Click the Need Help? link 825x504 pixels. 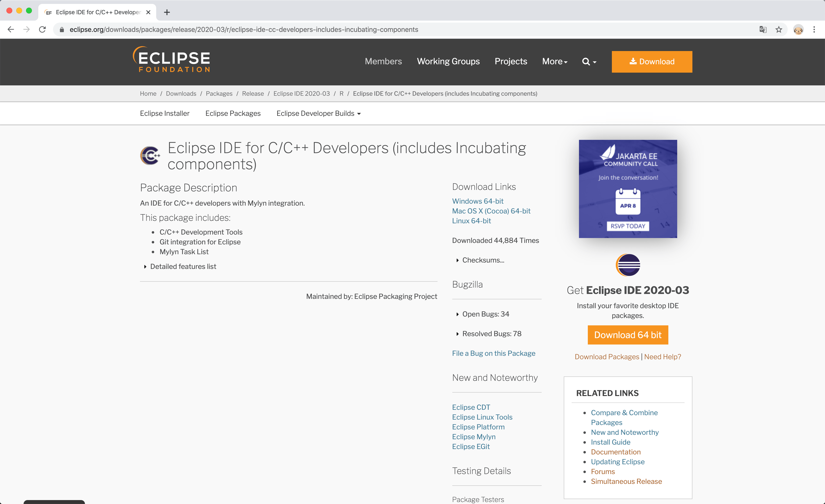(x=662, y=357)
